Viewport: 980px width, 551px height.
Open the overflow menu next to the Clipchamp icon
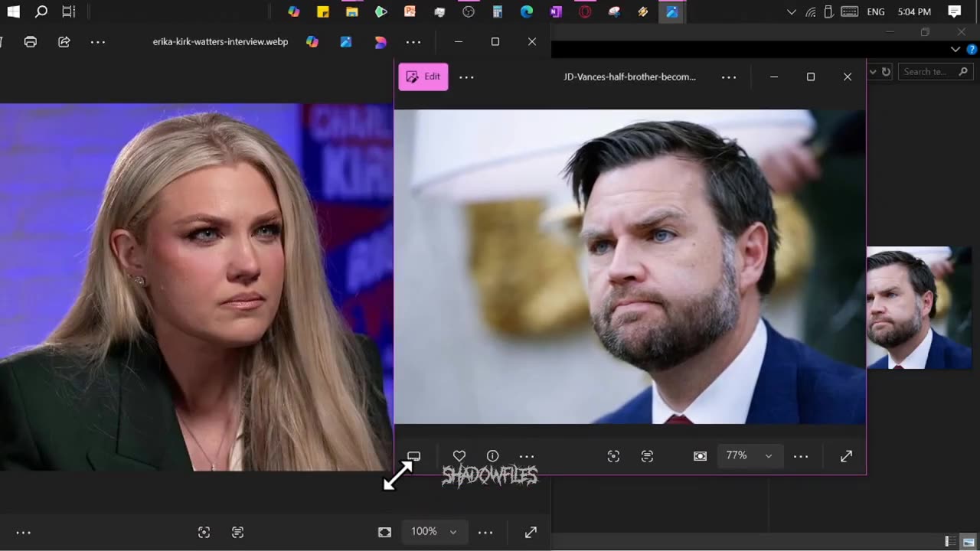(413, 42)
